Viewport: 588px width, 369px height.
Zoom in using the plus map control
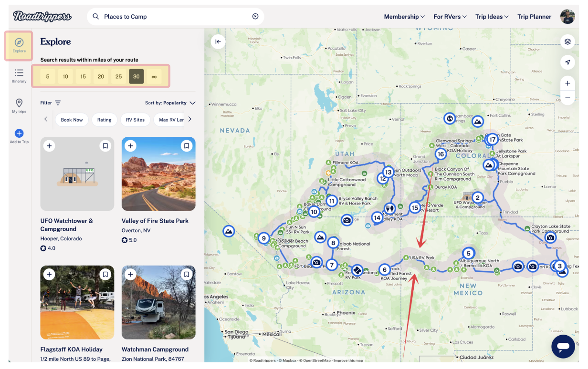(567, 83)
